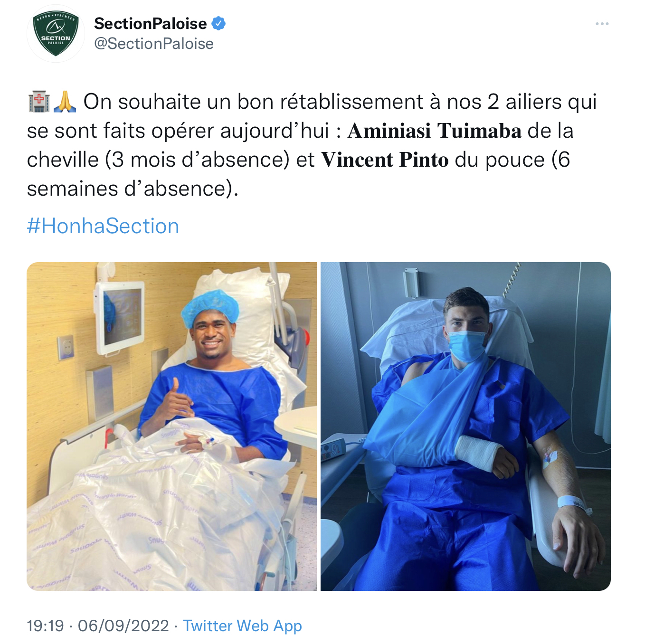Click the praying hands emoji
The width and height of the screenshot is (654, 644).
coord(65,102)
